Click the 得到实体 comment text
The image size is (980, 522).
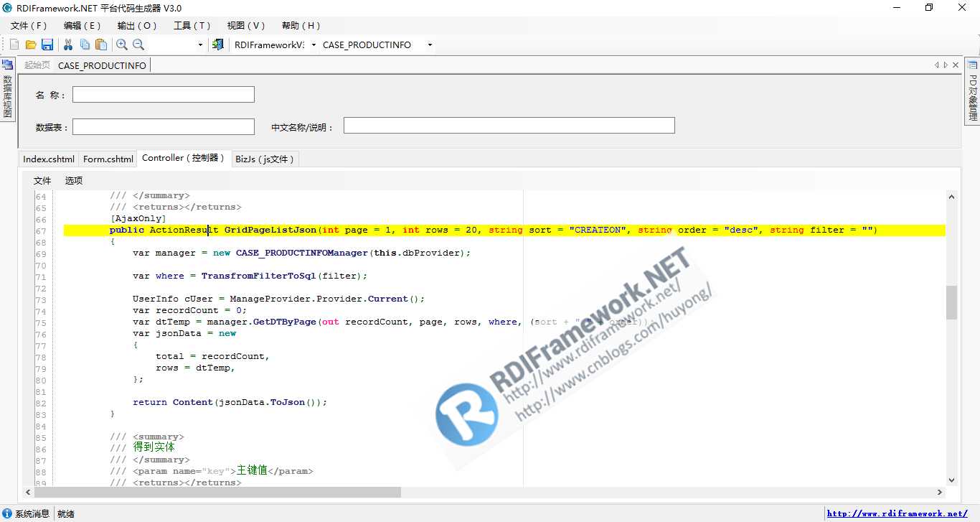point(154,447)
